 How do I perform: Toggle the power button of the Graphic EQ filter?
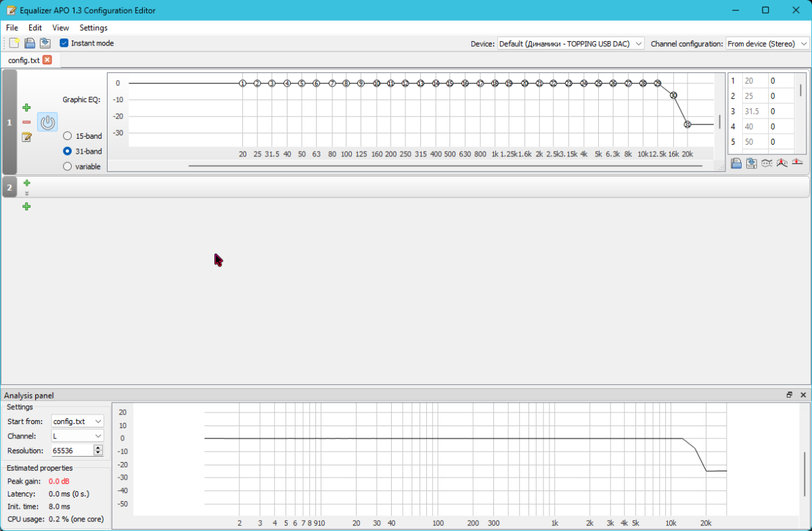point(47,122)
